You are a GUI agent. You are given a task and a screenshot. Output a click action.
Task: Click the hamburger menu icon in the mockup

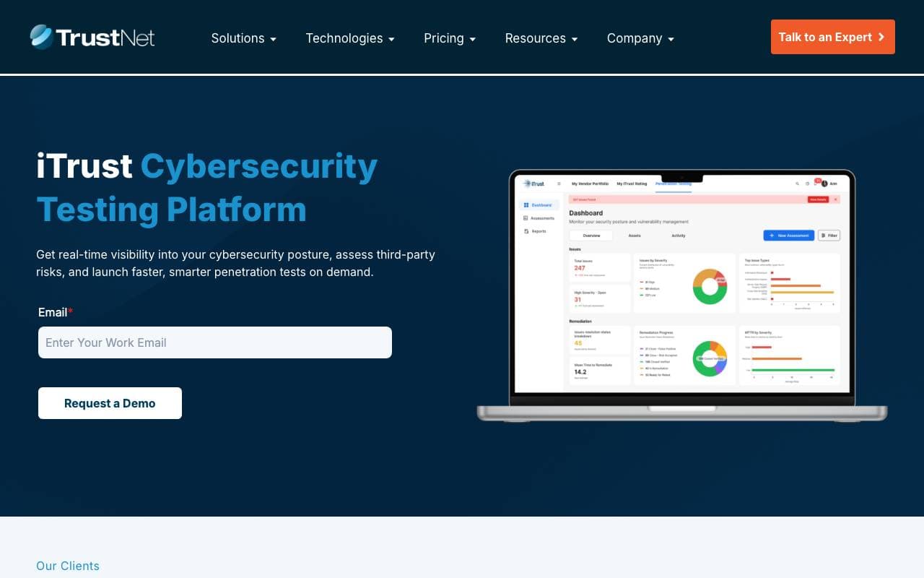(559, 184)
